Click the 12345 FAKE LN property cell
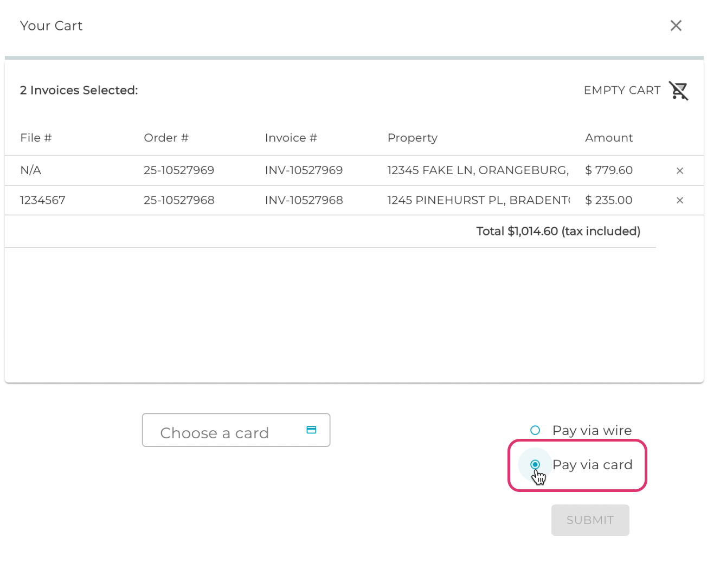 (478, 170)
